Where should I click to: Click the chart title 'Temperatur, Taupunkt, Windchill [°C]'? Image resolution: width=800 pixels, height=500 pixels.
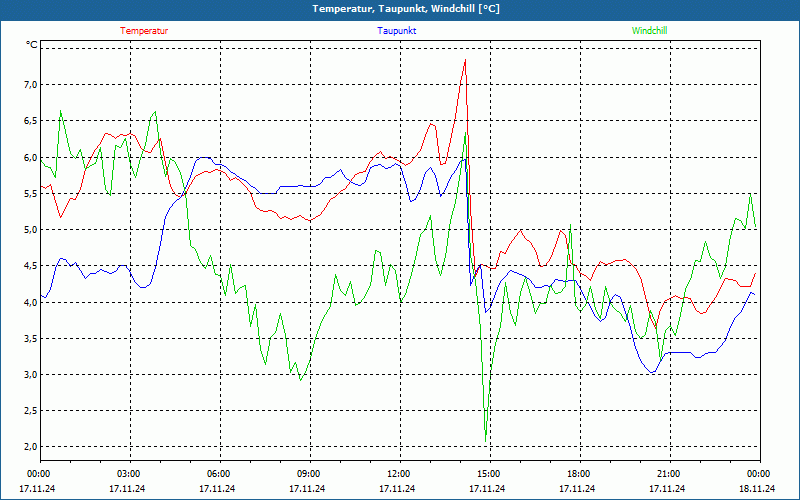coord(406,9)
